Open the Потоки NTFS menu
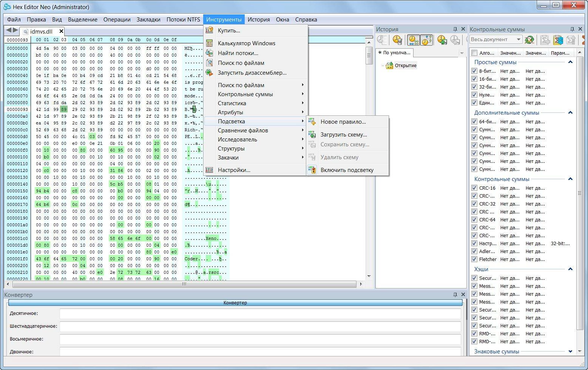The image size is (588, 370). tap(184, 19)
